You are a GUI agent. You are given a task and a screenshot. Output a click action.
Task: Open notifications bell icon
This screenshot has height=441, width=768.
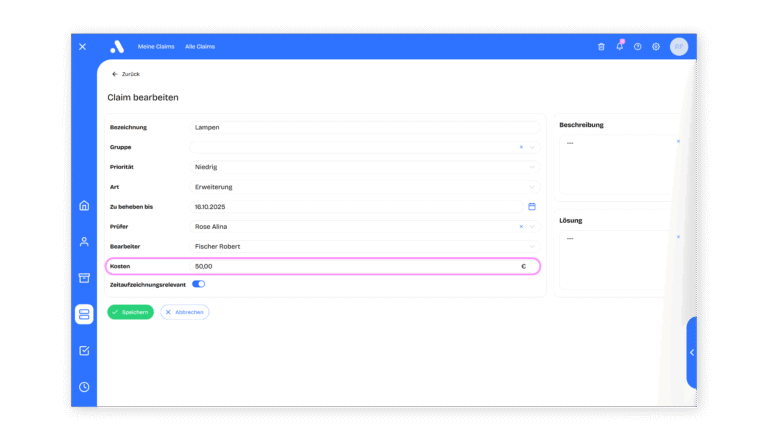pyautogui.click(x=619, y=46)
